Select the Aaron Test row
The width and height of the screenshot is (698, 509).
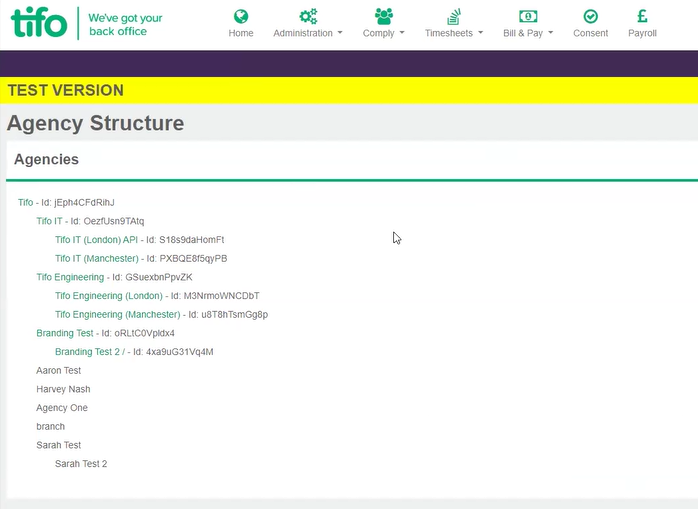tap(59, 371)
